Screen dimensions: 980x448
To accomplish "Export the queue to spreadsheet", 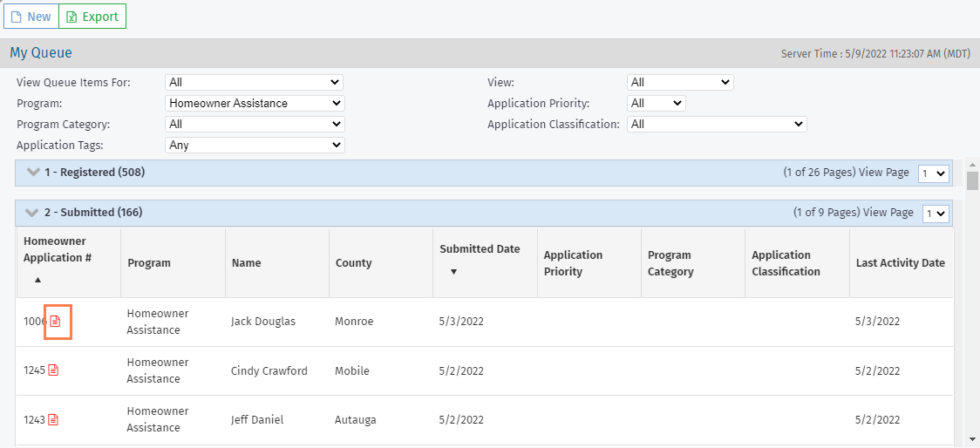I will coord(92,17).
